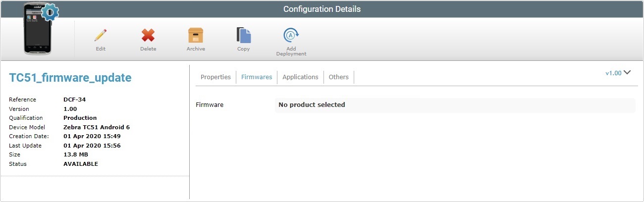Select the Others tab

point(339,77)
